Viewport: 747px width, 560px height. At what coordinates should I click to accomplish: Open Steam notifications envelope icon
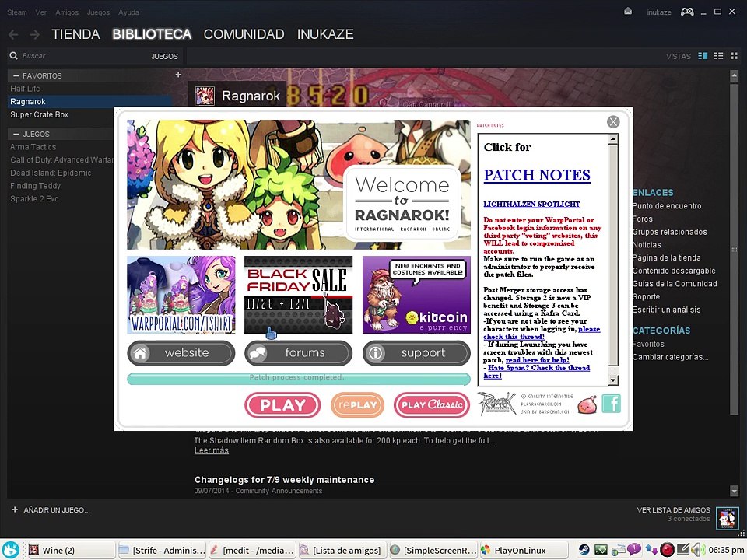click(628, 12)
